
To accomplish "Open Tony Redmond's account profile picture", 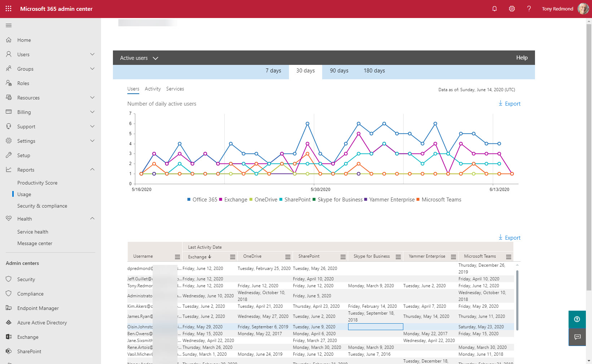I will [x=583, y=9].
